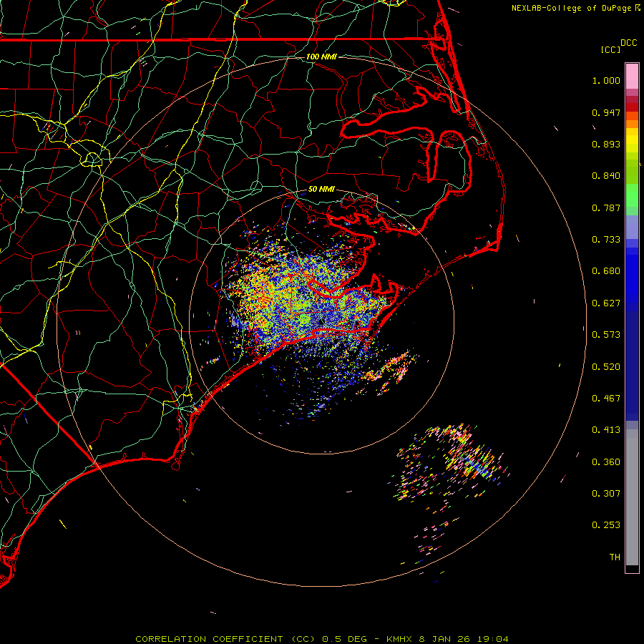Select the 0.520 scale value
644x644 pixels.
tap(606, 367)
